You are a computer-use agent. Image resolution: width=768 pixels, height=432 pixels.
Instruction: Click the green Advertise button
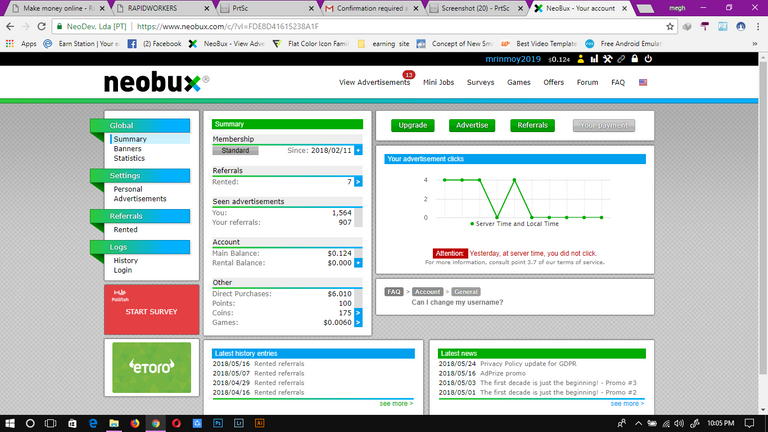(x=472, y=125)
